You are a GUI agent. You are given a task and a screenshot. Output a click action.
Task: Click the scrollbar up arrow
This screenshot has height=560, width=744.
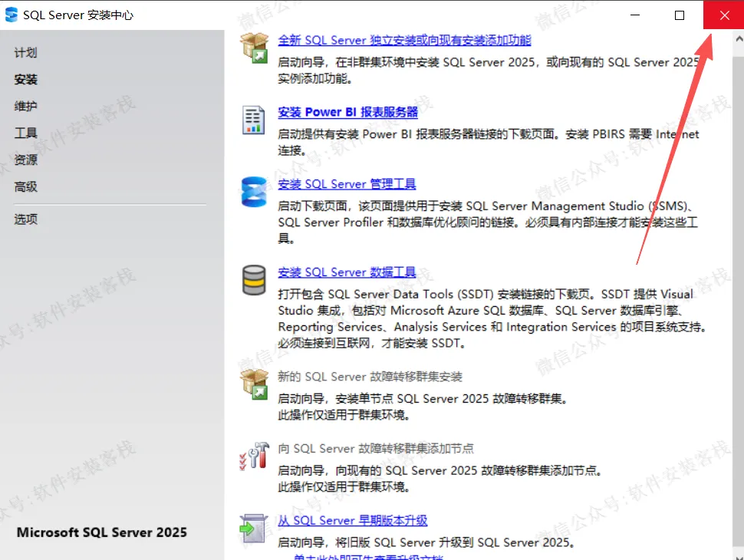tap(739, 39)
